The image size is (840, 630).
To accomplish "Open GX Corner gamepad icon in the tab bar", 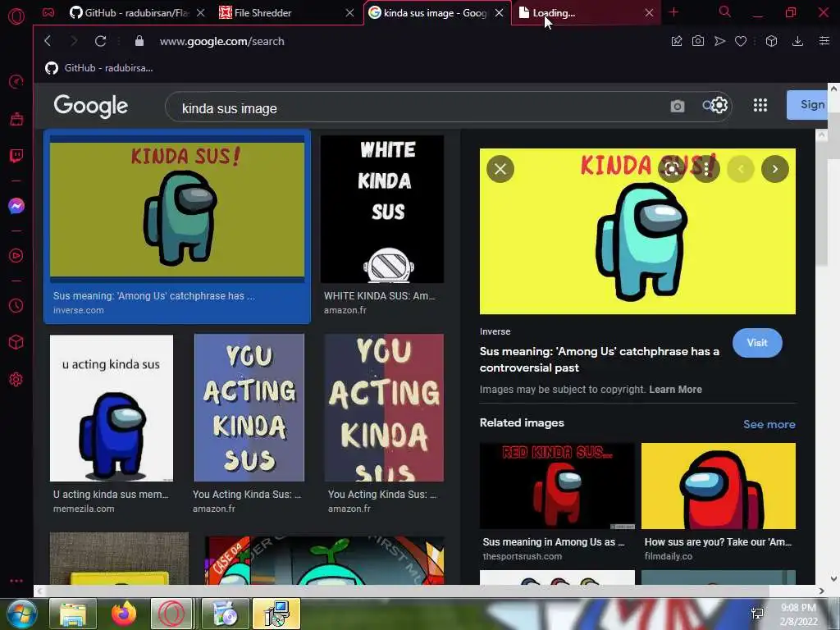I will 48,12.
